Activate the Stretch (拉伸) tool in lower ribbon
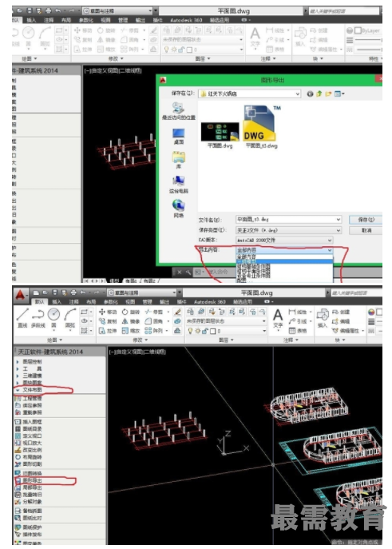This screenshot has width=392, height=549. [108, 331]
